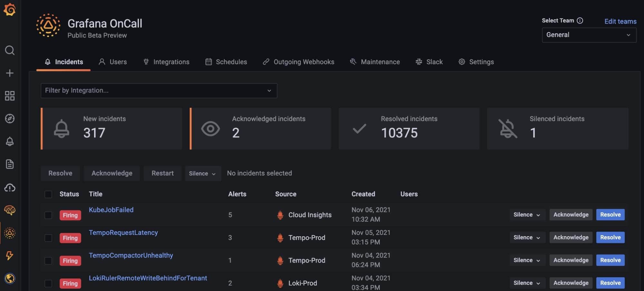Screen dimensions: 644x291
Task: Open the Filter by Integration dropdown
Action: click(159, 91)
